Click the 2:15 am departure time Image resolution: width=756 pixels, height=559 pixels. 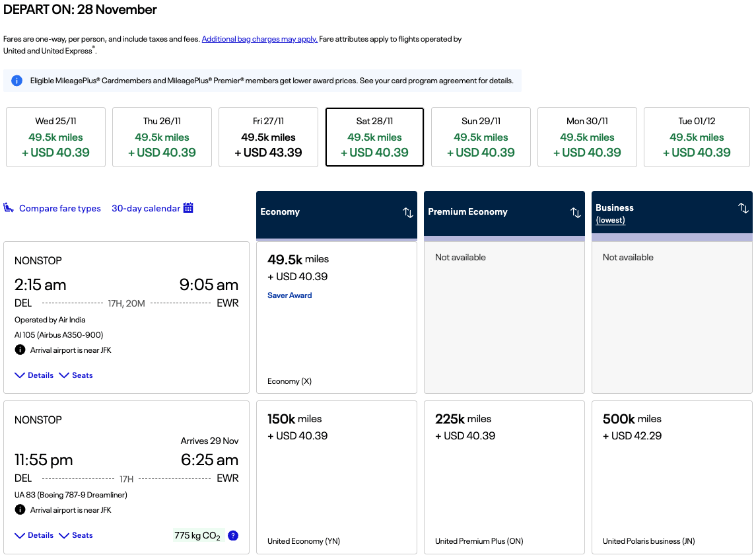[x=40, y=285]
